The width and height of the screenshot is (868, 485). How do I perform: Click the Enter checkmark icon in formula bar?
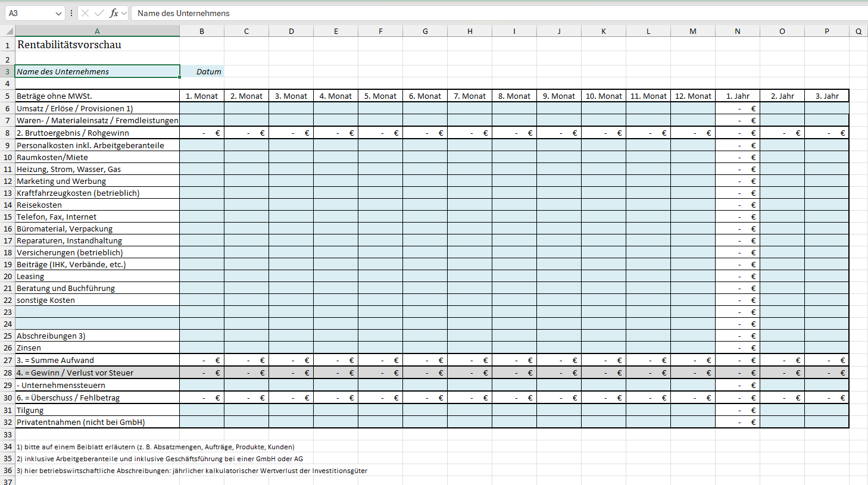(x=99, y=13)
